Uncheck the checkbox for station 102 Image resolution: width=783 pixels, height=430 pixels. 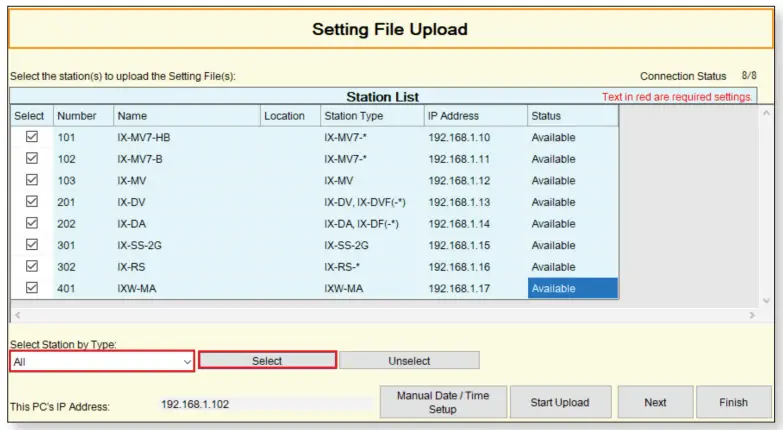[32, 158]
